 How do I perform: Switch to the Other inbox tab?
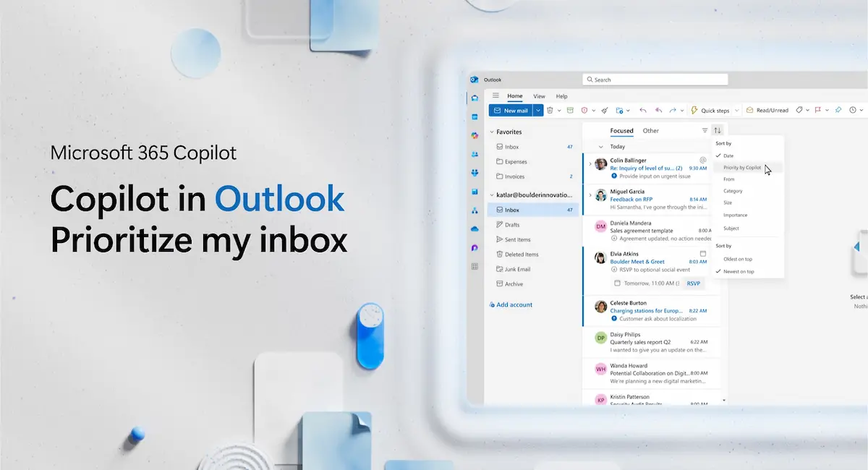(651, 131)
